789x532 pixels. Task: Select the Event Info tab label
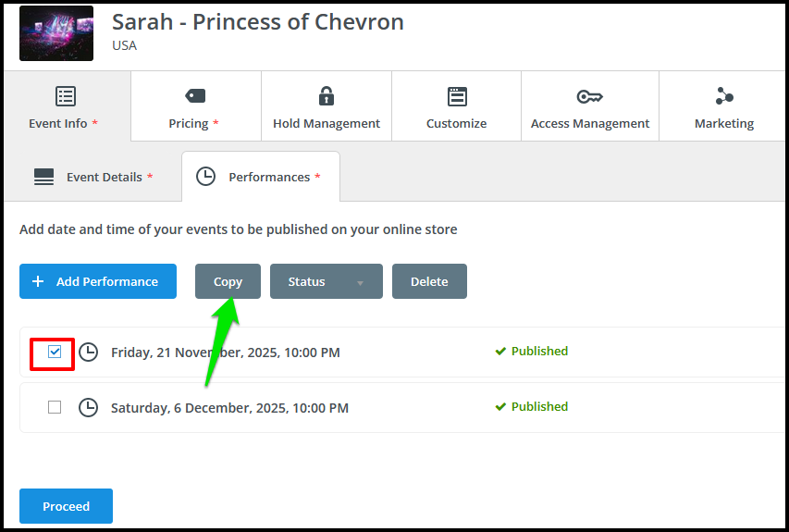click(58, 123)
